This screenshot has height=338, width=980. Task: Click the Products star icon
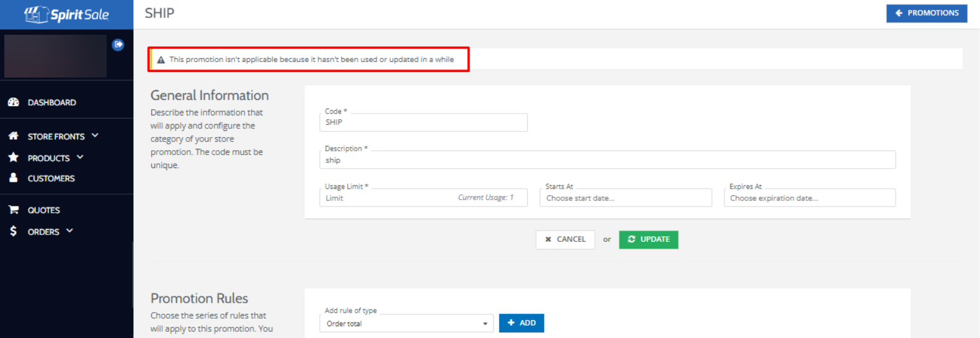pos(14,158)
